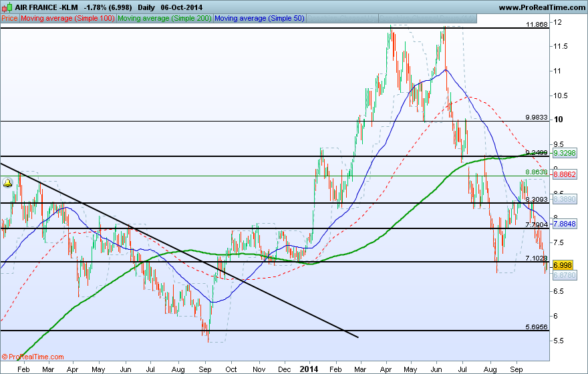Click the 8.3093 horizontal level label
Viewport: 588px width, 374px height.
(x=537, y=200)
